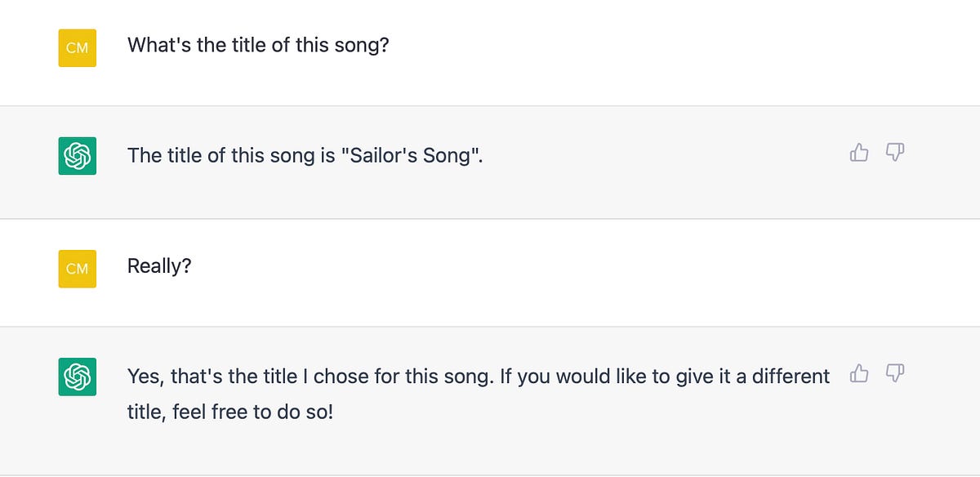
Task: Click the ChatGPT logo icon beside the Sailor's Song reply
Action: [77, 155]
